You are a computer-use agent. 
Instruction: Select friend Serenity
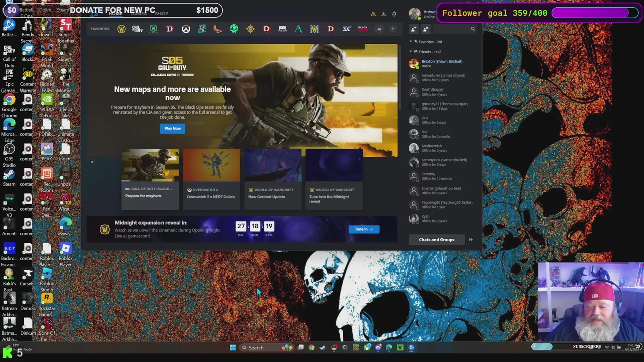tap(442, 176)
